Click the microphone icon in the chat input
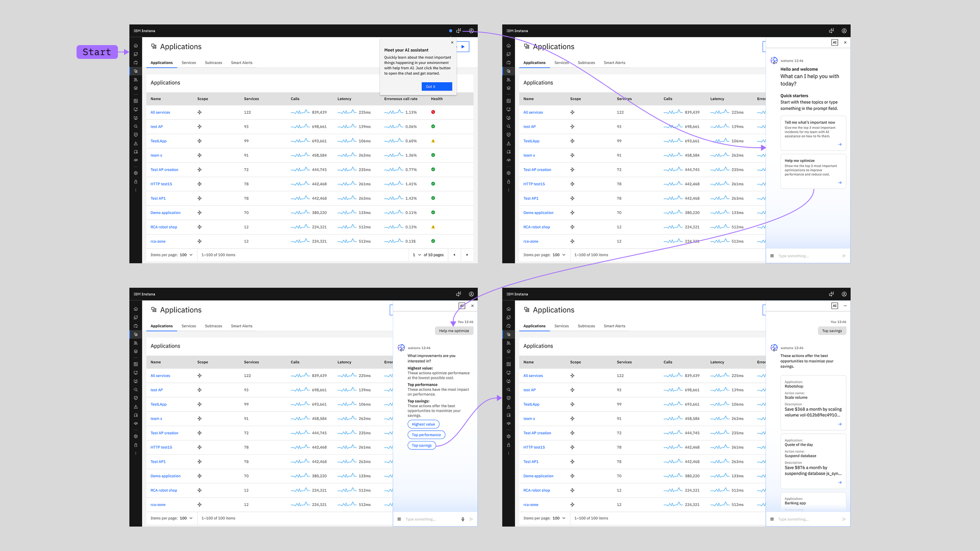 (x=463, y=519)
